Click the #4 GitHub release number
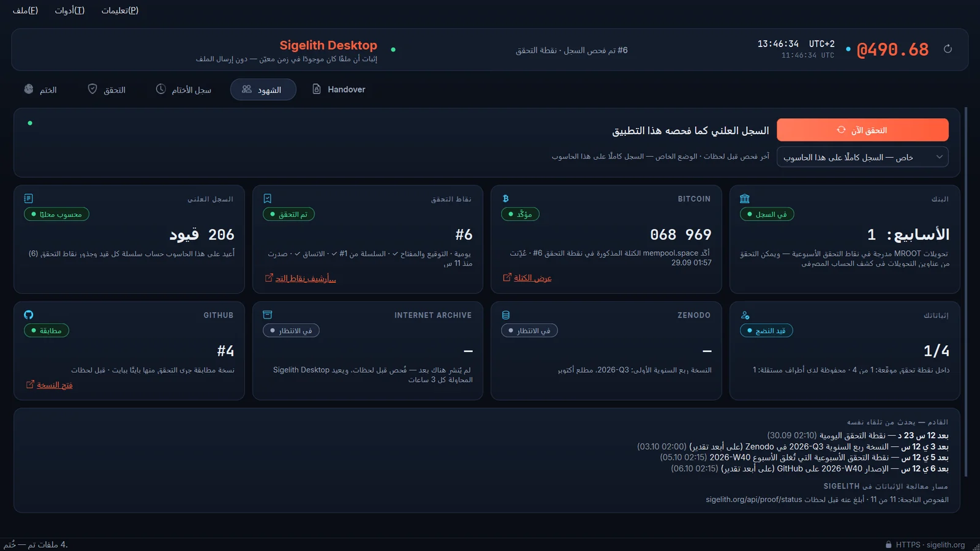Screen dimensions: 980x551 pyautogui.click(x=225, y=351)
